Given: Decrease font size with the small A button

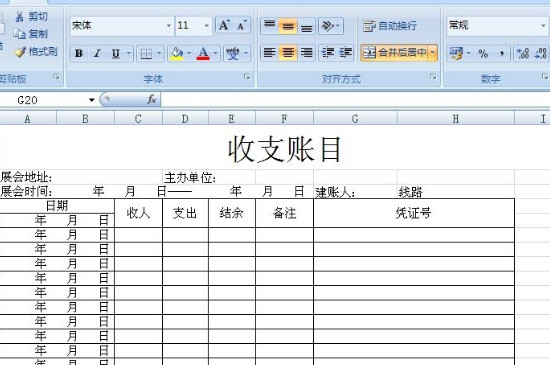Looking at the screenshot, I should 242,25.
